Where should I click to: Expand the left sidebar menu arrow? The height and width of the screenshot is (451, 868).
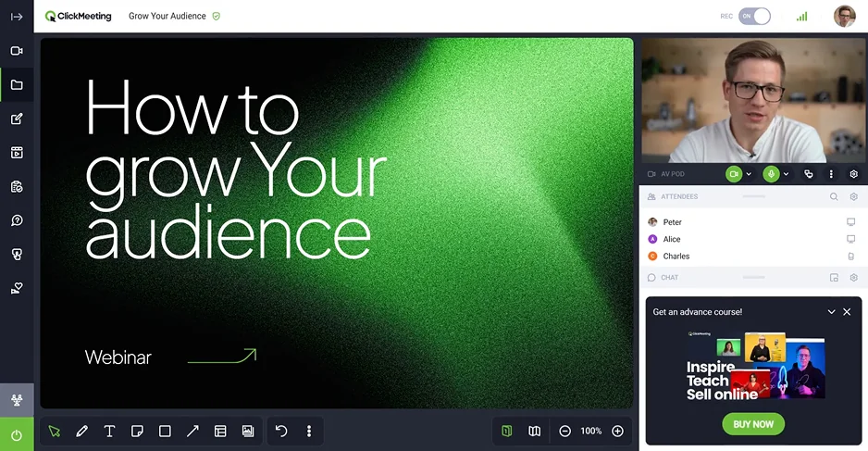click(x=17, y=17)
